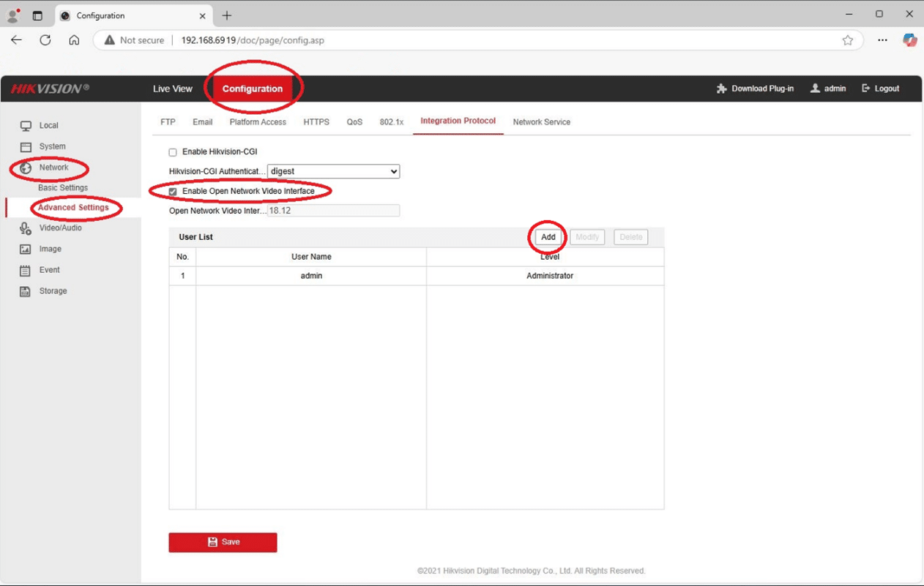Open the Video/Audio settings section
Viewport: 924px width, 586px height.
(x=61, y=228)
